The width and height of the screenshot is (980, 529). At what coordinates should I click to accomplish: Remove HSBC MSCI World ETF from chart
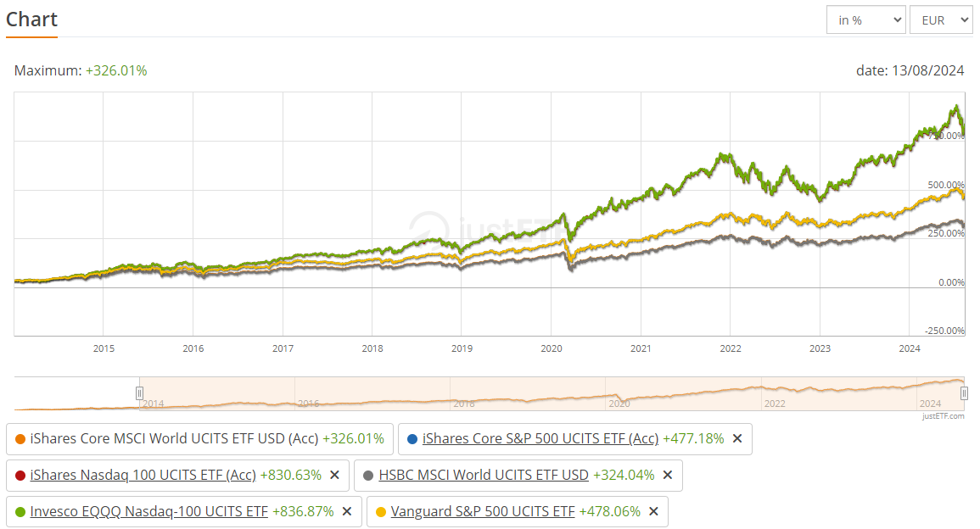[668, 475]
